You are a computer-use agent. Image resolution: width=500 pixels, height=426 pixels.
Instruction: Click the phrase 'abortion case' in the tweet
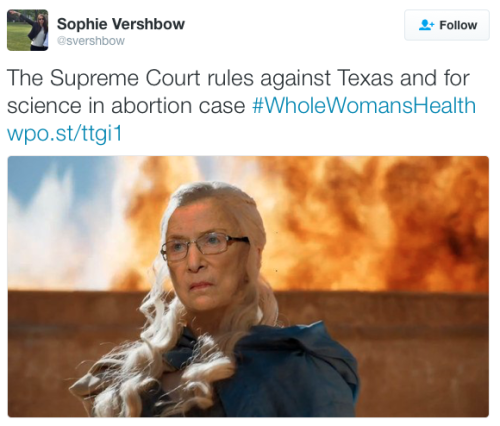click(178, 106)
